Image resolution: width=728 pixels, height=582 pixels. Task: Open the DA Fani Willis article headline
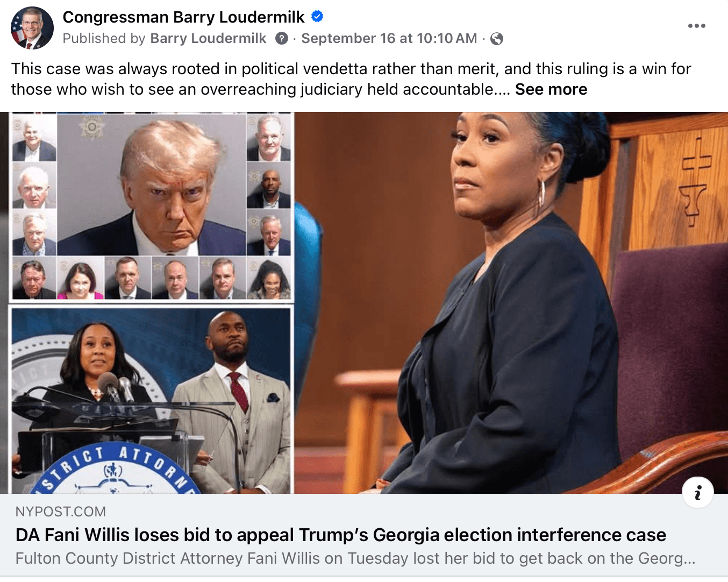[x=341, y=535]
